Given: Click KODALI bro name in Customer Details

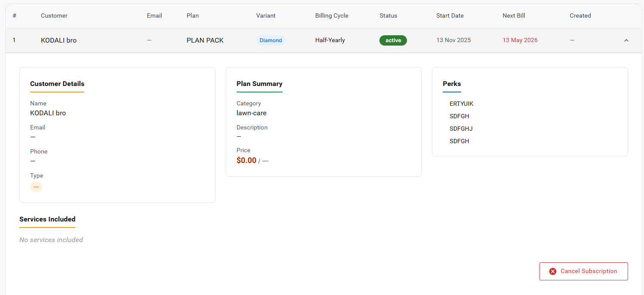Looking at the screenshot, I should click(48, 113).
